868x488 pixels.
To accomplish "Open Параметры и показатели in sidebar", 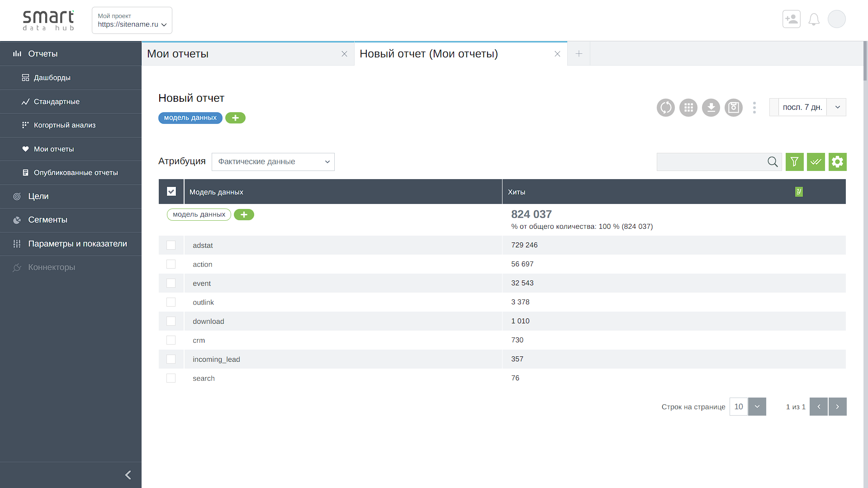I will pyautogui.click(x=71, y=244).
